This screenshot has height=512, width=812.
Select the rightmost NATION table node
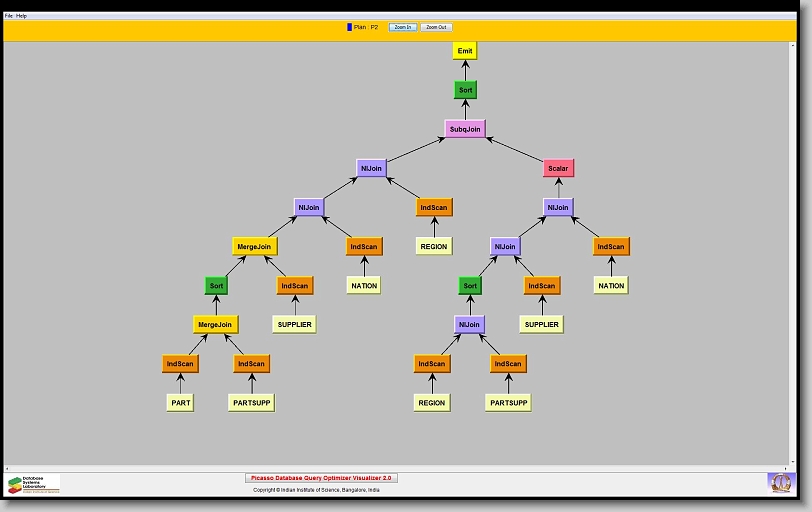(611, 286)
